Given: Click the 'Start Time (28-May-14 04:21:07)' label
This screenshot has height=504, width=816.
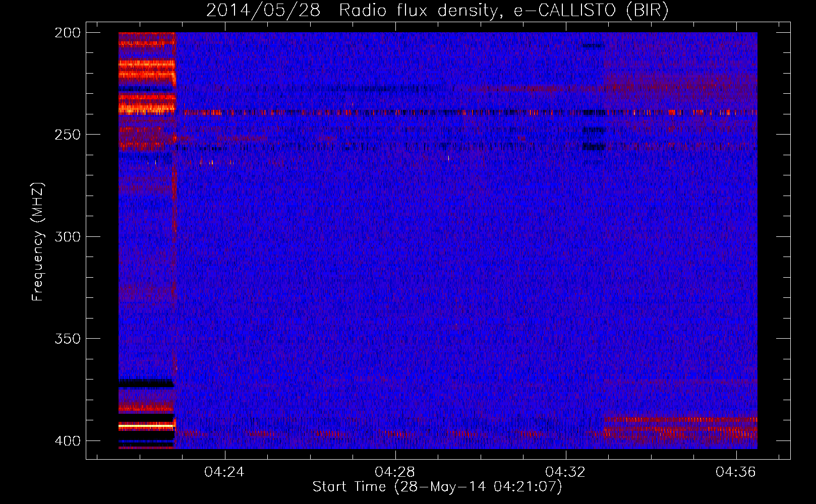Looking at the screenshot, I should point(437,487).
